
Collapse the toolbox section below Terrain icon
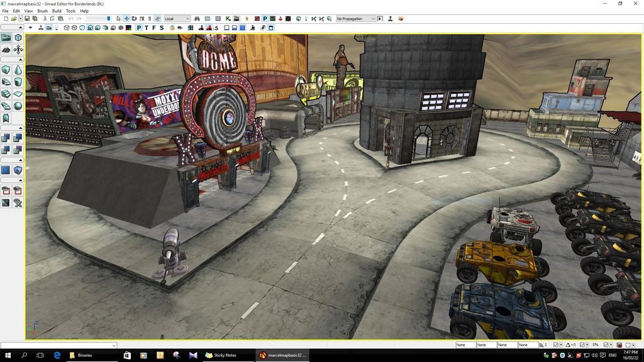(x=13, y=60)
